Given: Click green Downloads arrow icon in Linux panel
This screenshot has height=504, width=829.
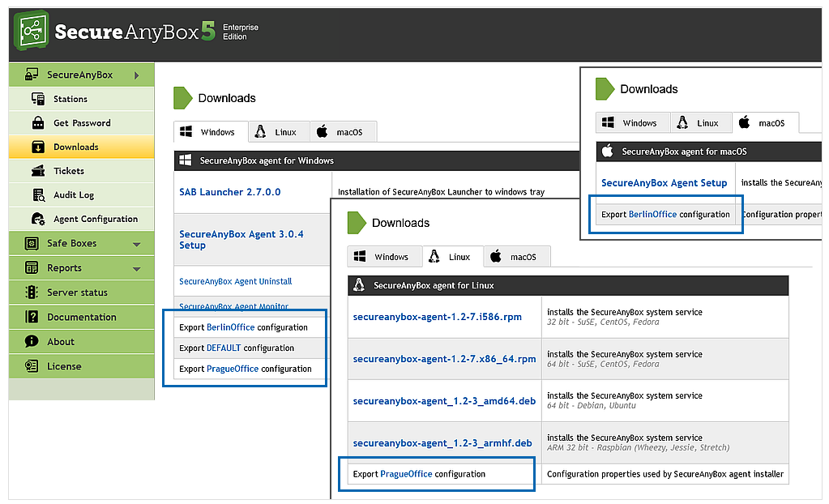Looking at the screenshot, I should (357, 223).
